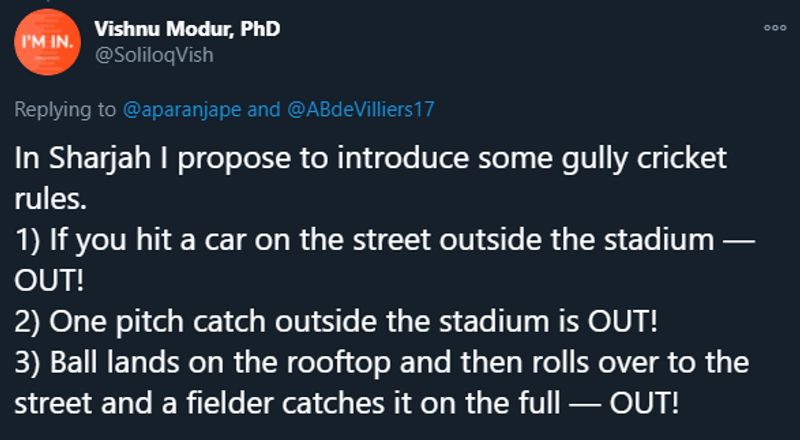Click the final OUT! ending the tweet
Screen dimensions: 800x440
coord(644,403)
